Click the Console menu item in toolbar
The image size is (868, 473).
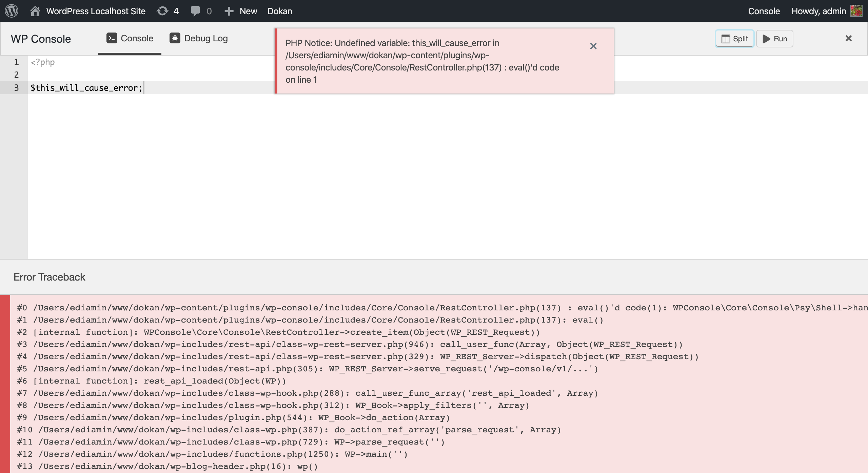point(764,11)
